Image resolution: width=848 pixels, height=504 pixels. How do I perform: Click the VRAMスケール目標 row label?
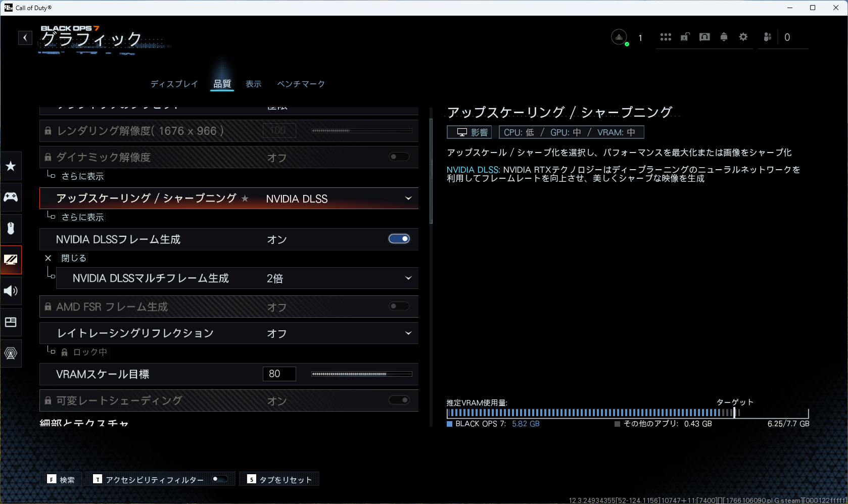coord(103,374)
